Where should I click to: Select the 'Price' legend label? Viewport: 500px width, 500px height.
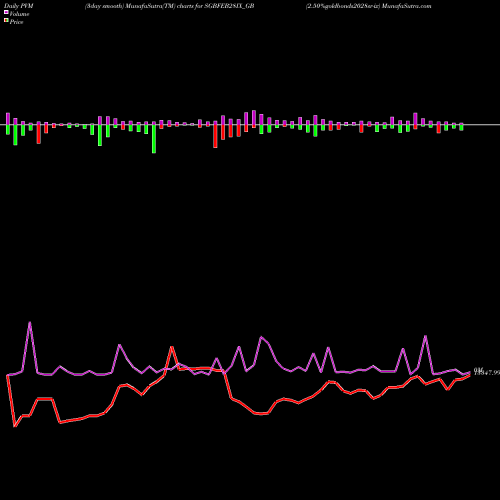(16, 22)
